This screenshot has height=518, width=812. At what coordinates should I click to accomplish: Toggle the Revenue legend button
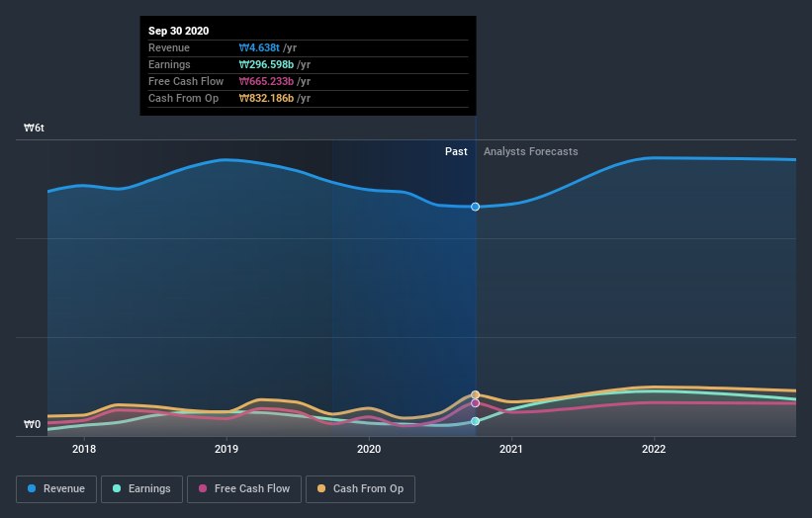point(56,489)
